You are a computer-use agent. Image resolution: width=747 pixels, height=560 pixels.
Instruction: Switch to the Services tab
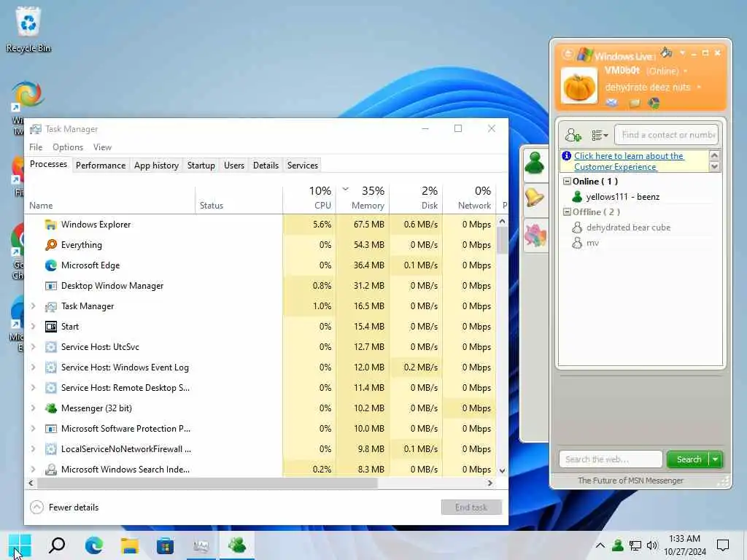coord(303,166)
